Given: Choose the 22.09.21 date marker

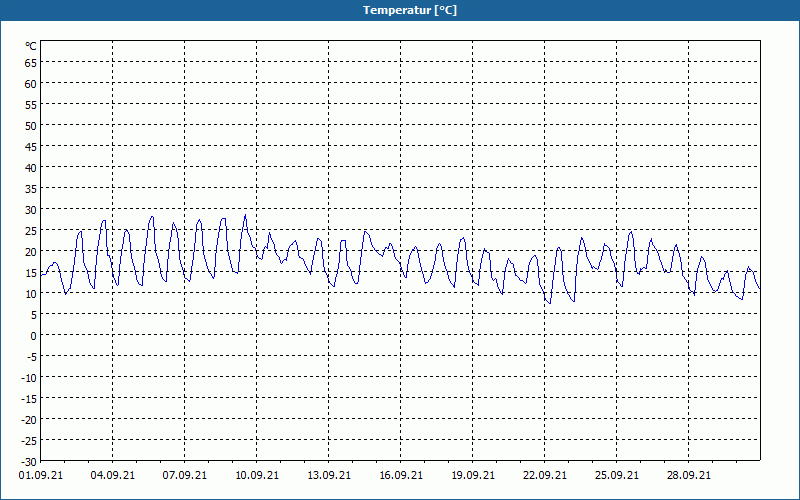Looking at the screenshot, I should [545, 476].
